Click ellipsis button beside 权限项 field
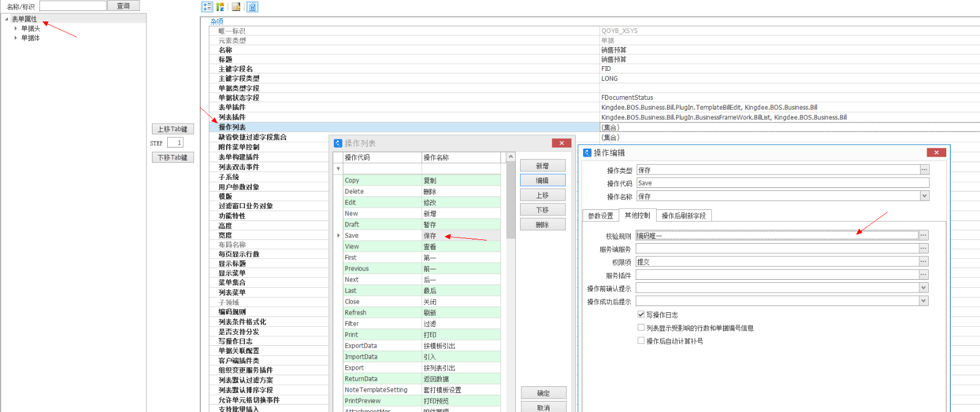 pyautogui.click(x=924, y=261)
